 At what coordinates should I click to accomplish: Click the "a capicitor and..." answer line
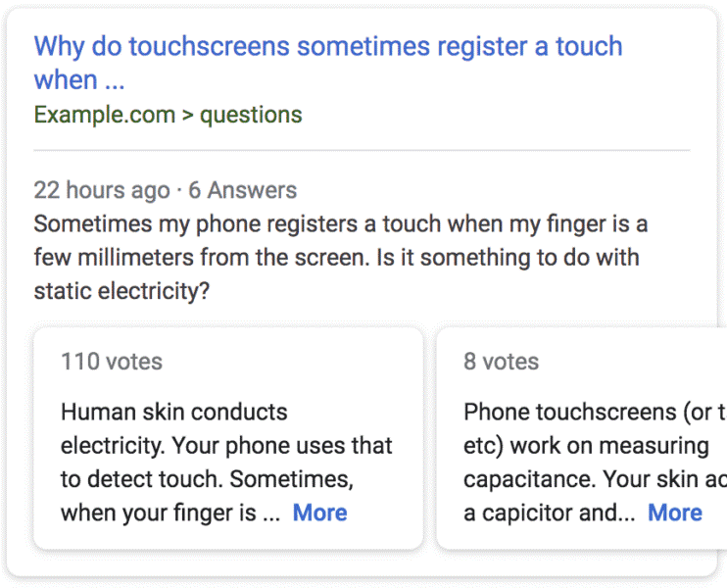click(x=549, y=513)
